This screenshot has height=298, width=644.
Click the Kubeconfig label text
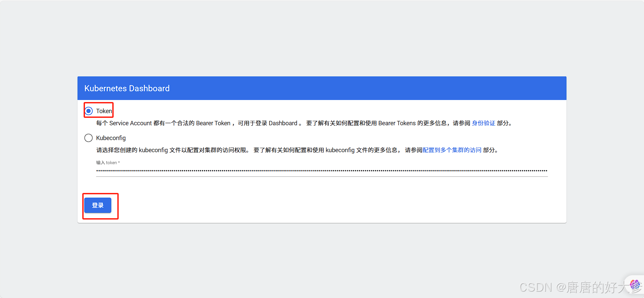[111, 138]
